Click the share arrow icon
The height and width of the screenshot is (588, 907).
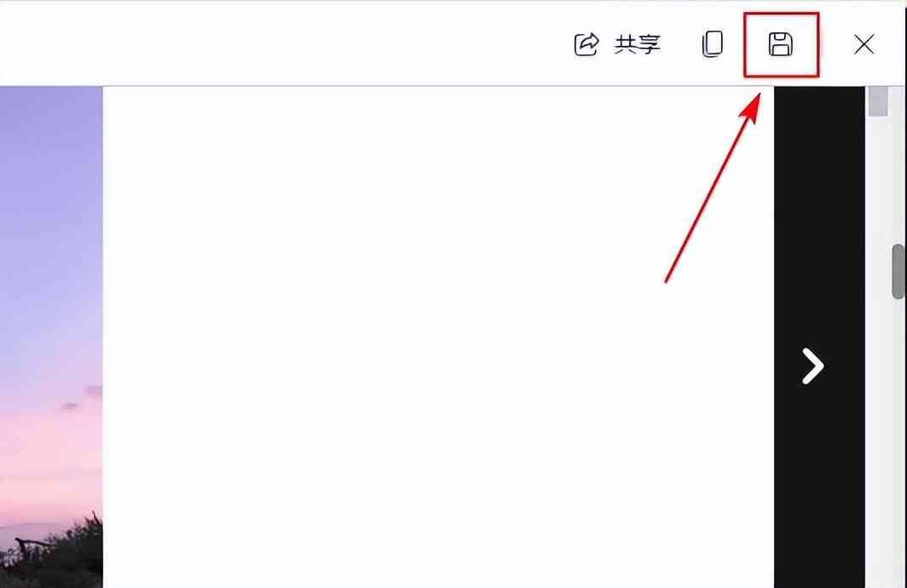pyautogui.click(x=586, y=44)
